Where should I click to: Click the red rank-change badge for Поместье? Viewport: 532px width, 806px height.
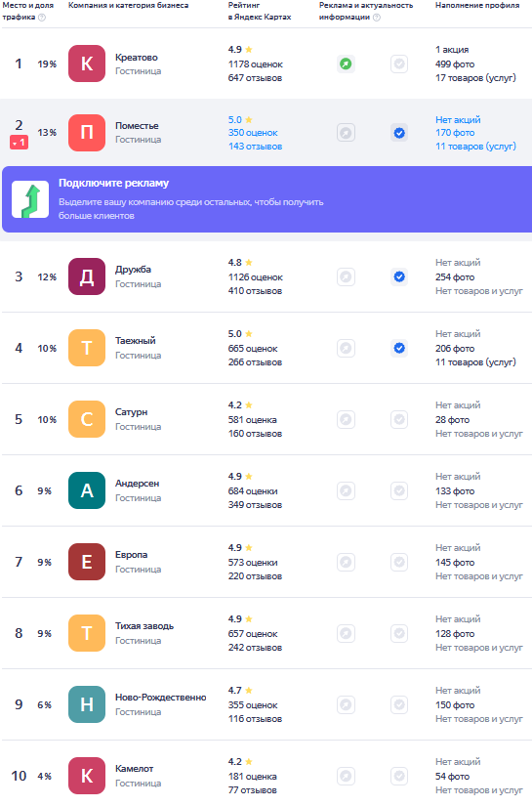click(x=19, y=143)
